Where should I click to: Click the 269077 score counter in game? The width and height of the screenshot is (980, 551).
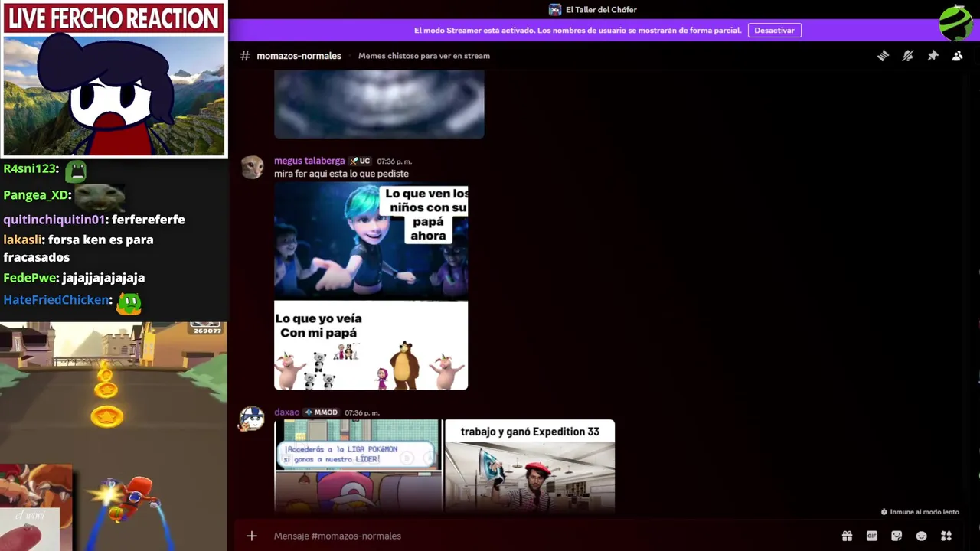pos(207,330)
